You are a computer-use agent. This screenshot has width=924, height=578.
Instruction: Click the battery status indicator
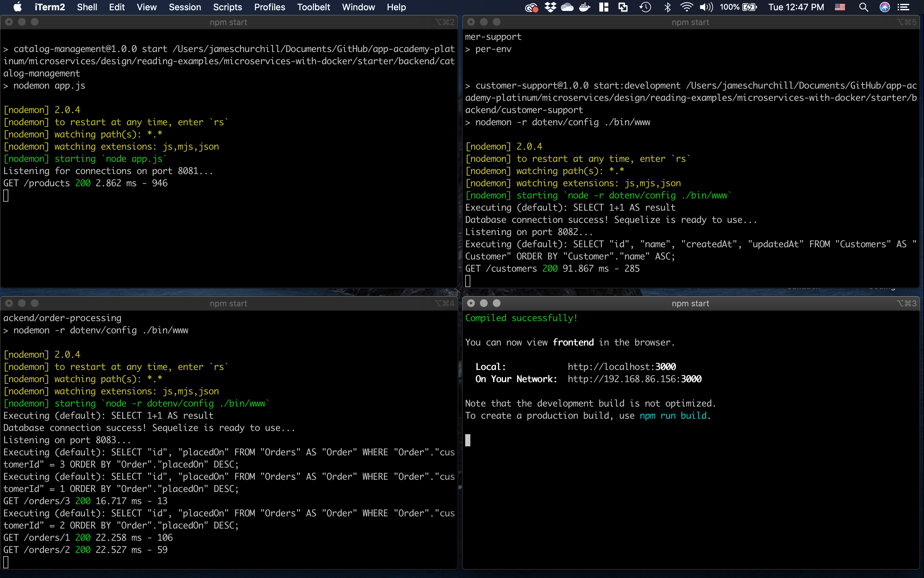pos(738,7)
